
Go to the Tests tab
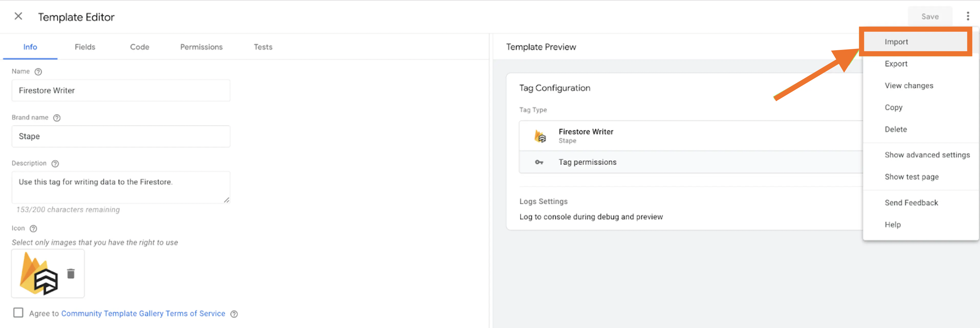pos(263,47)
